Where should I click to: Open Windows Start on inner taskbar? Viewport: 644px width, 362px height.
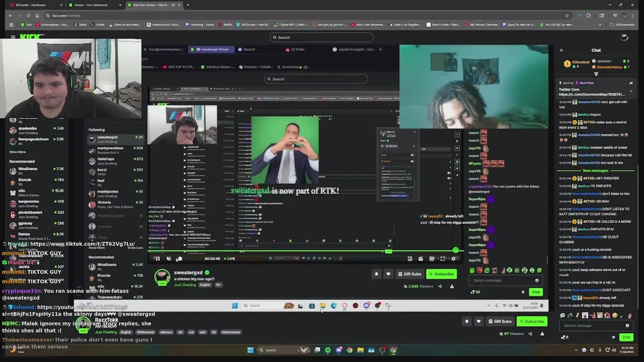pyautogui.click(x=234, y=306)
